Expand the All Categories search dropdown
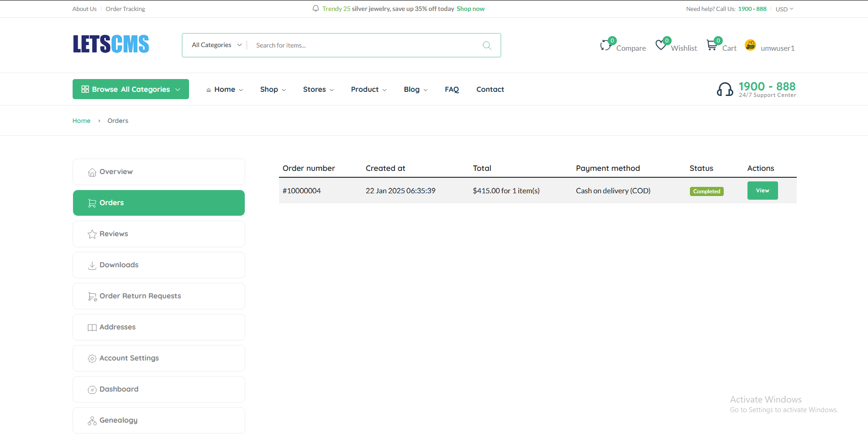Image resolution: width=868 pixels, height=435 pixels. tap(216, 45)
